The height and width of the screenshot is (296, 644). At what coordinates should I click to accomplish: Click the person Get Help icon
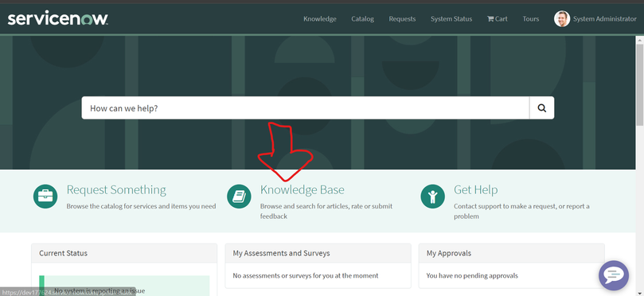(432, 197)
